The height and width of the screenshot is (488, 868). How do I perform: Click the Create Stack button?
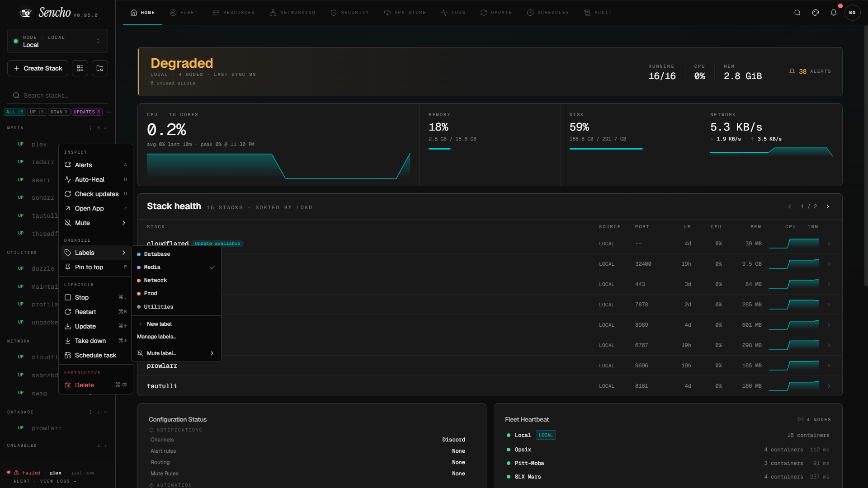coord(38,68)
